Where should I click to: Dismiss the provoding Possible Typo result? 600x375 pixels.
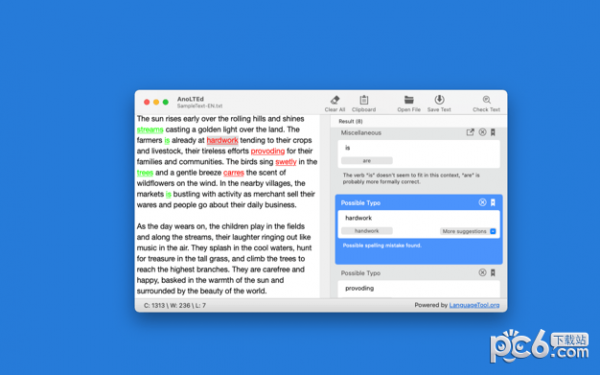(482, 272)
